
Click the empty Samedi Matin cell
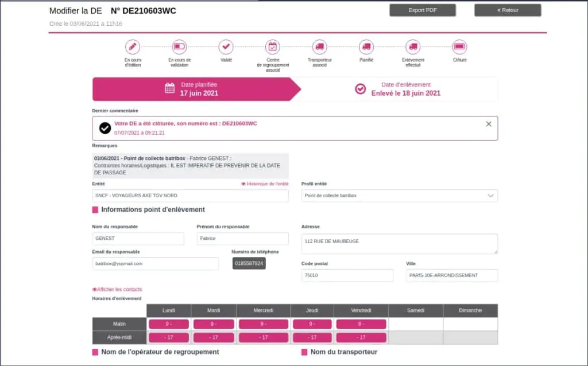[x=416, y=324]
